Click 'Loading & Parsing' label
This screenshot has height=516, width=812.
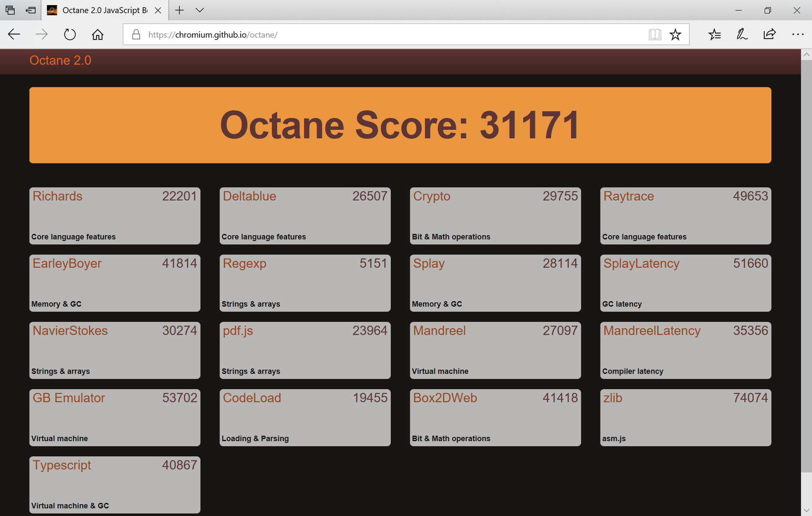pos(255,439)
